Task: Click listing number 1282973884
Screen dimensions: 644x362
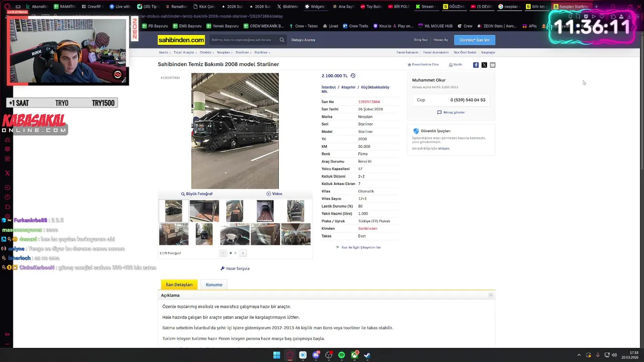Action: click(x=369, y=102)
